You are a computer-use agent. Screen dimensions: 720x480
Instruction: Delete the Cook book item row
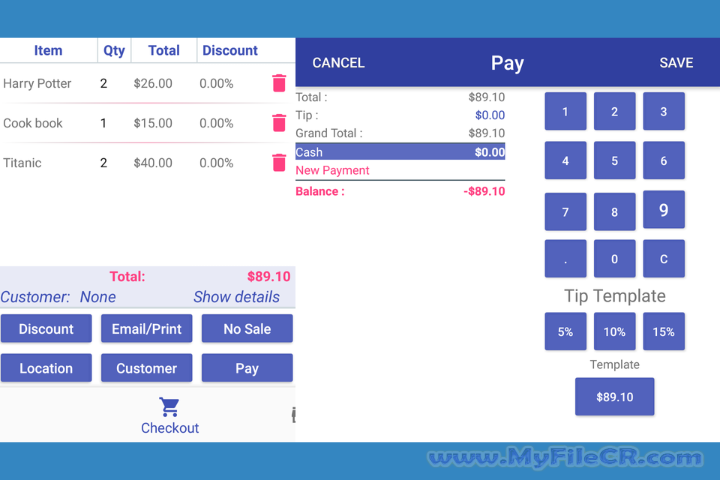[x=279, y=123]
